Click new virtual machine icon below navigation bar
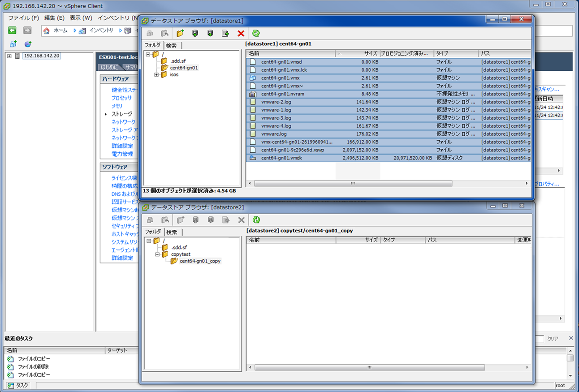The width and height of the screenshot is (579, 392). click(x=13, y=44)
